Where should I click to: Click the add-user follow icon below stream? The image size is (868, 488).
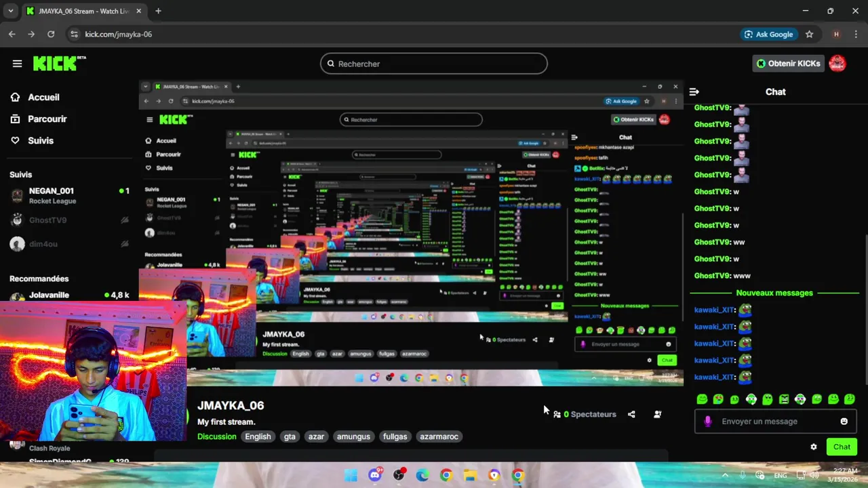click(657, 414)
